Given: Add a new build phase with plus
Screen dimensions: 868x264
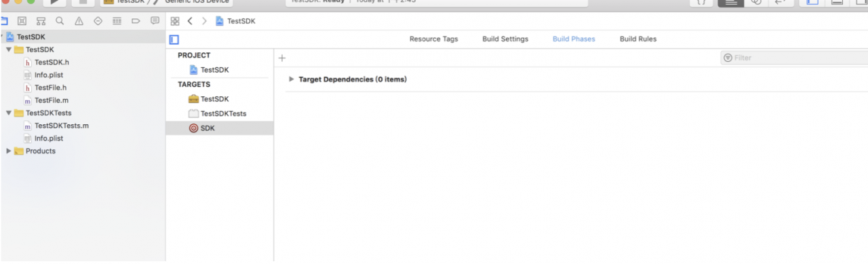Looking at the screenshot, I should pos(282,58).
